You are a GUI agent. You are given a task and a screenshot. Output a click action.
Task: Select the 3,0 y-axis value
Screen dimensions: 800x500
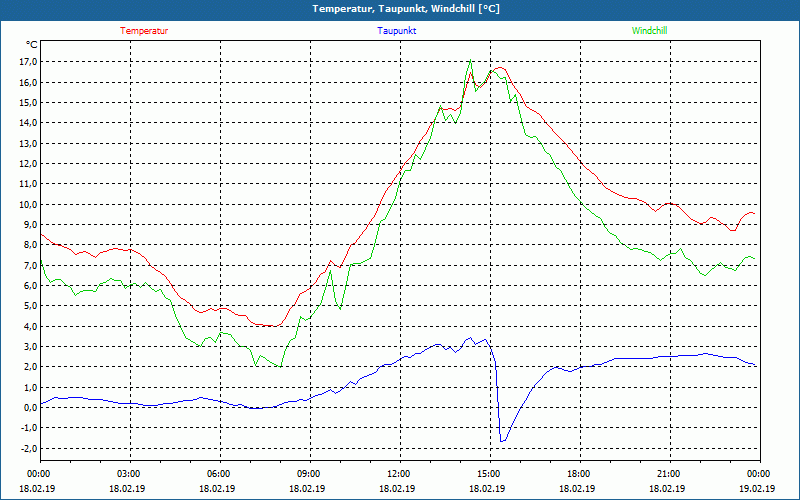(30, 346)
